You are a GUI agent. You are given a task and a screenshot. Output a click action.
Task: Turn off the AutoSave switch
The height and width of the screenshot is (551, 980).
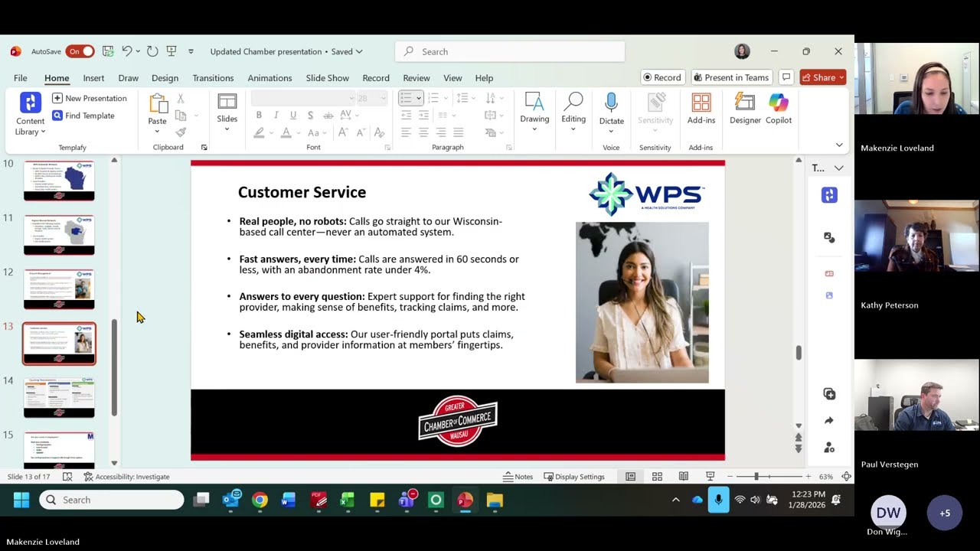coord(80,51)
